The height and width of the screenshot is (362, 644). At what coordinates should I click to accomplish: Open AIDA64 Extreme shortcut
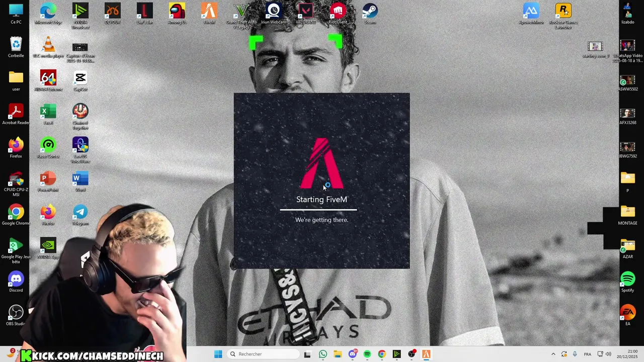[x=48, y=81]
